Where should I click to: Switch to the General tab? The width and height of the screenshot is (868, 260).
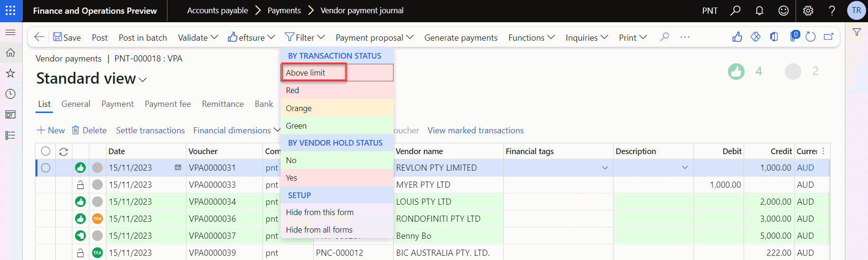click(x=76, y=104)
